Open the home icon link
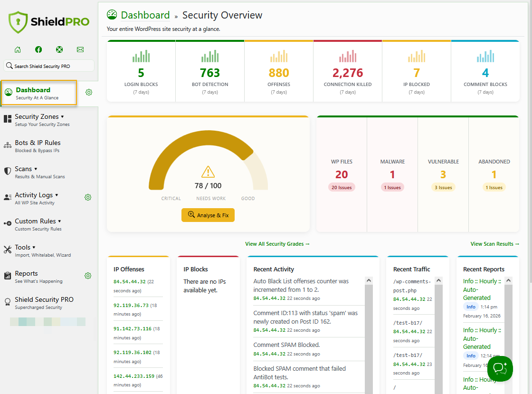The image size is (532, 394). pos(18,49)
